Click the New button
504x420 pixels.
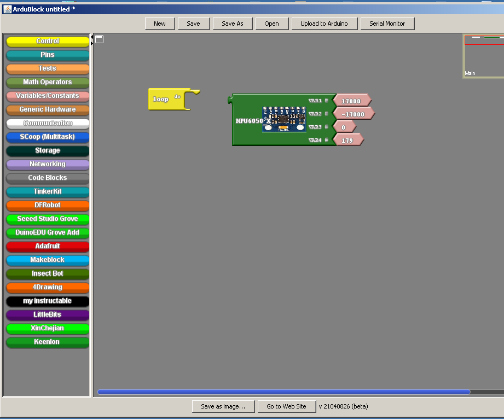(159, 24)
